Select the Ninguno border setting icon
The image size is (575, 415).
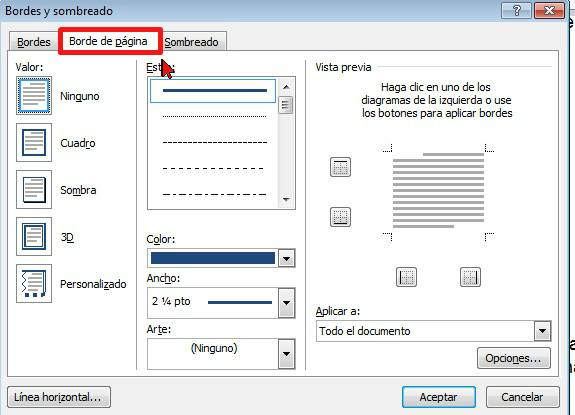pyautogui.click(x=34, y=96)
